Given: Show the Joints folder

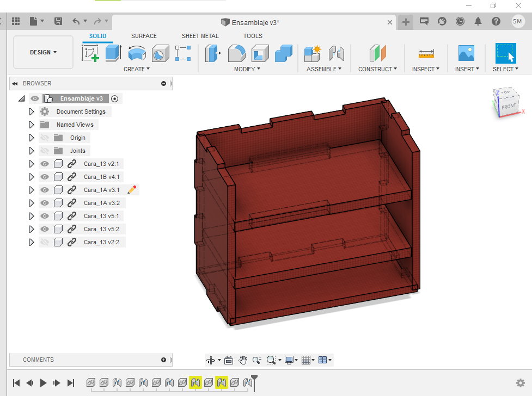Looking at the screenshot, I should pos(45,151).
